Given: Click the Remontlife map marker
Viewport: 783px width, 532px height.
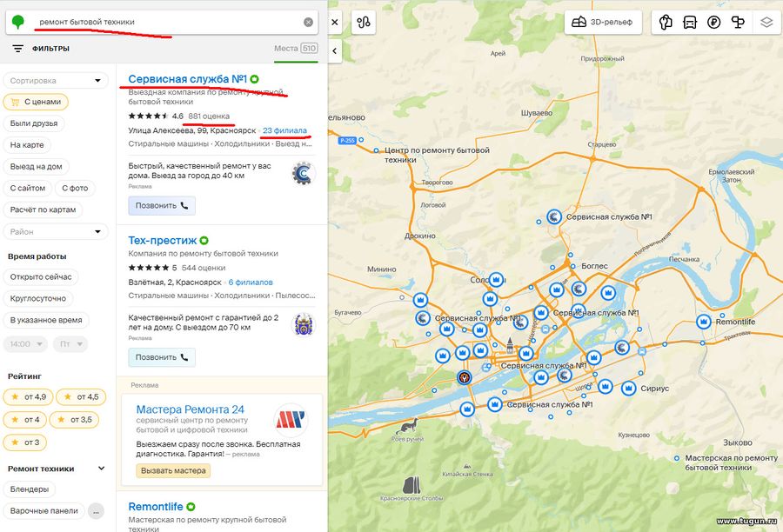Looking at the screenshot, I should pyautogui.click(x=704, y=322).
